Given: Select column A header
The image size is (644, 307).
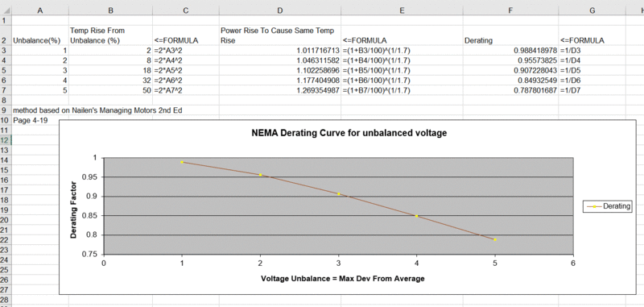Looking at the screenshot, I should (40, 11).
